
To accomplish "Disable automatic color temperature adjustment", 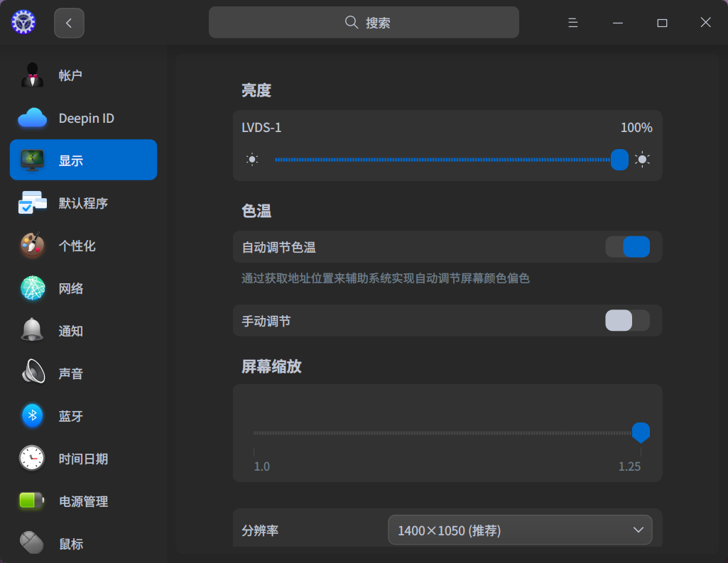I will coord(627,246).
